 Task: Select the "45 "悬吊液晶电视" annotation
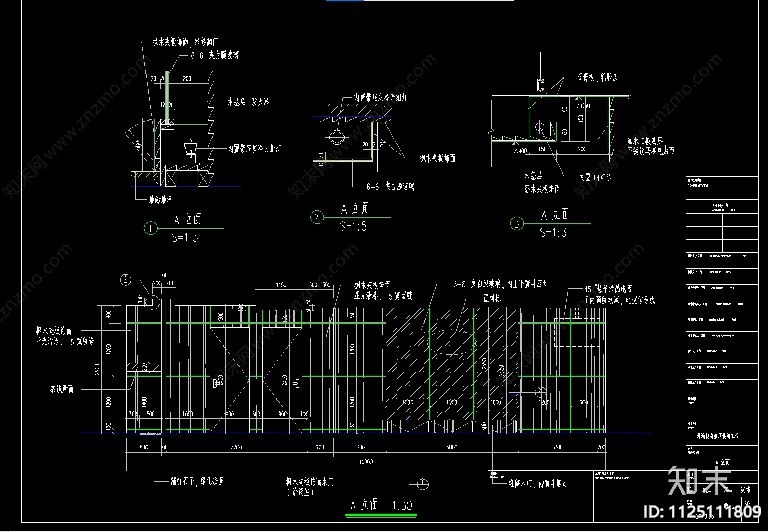pos(608,289)
